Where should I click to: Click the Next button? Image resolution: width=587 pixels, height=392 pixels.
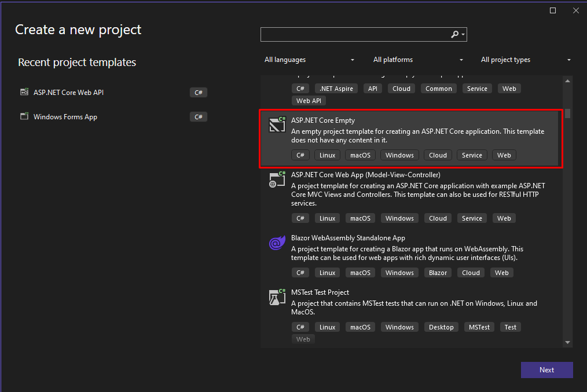pos(546,370)
